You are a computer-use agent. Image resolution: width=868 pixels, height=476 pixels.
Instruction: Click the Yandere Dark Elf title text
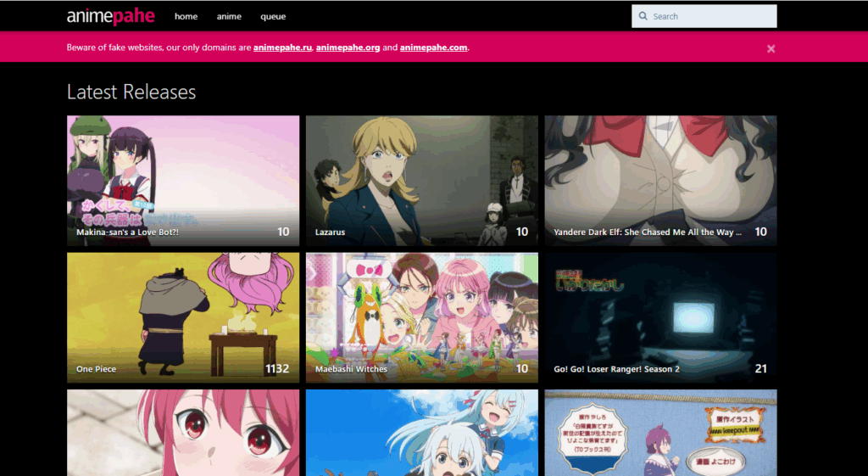pyautogui.click(x=648, y=232)
